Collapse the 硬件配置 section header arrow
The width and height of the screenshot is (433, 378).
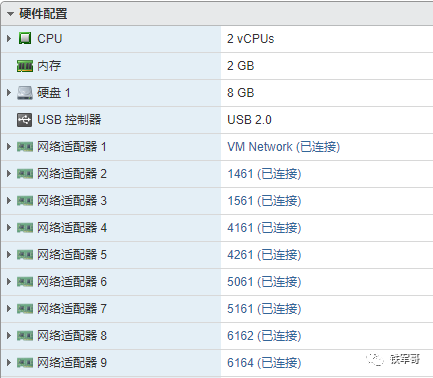click(x=10, y=14)
